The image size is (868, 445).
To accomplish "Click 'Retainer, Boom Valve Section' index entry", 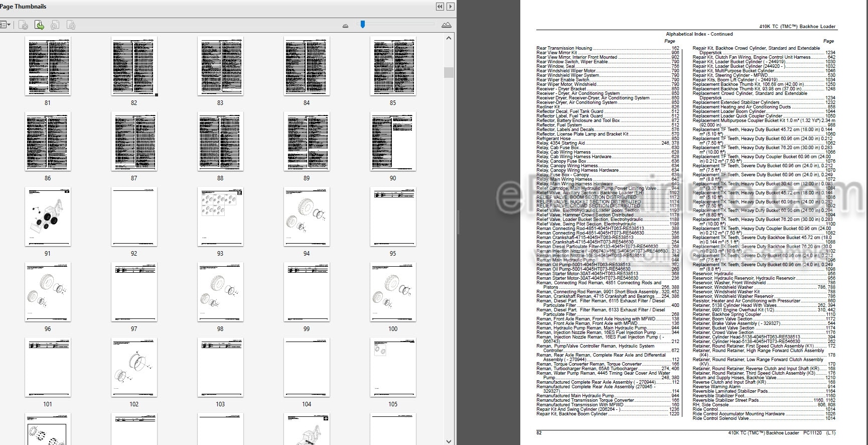I will [x=722, y=319].
